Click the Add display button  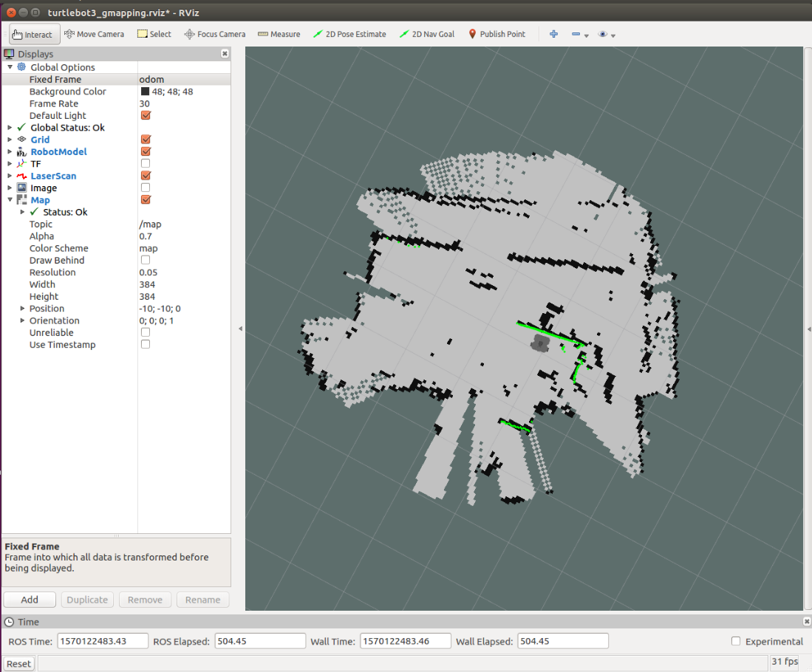pyautogui.click(x=30, y=600)
